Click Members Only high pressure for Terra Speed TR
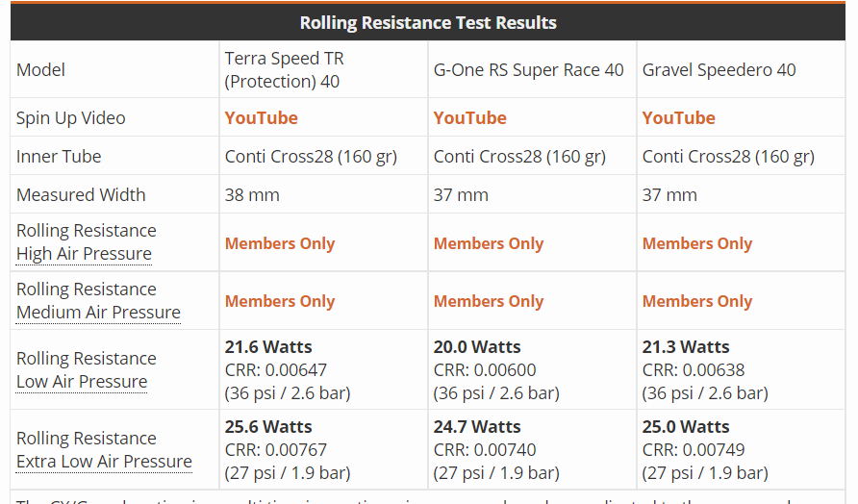This screenshot has height=504, width=858. pyautogui.click(x=279, y=243)
